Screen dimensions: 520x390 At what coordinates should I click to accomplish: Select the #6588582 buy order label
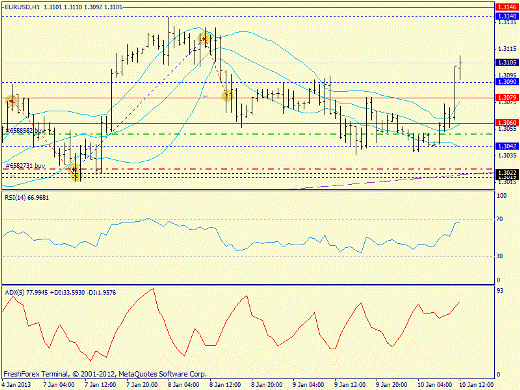pos(25,131)
